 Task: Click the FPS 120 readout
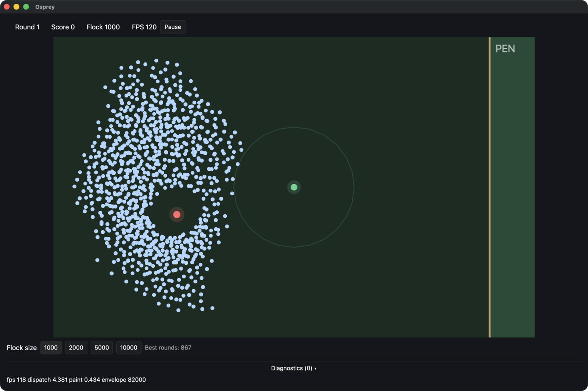click(x=144, y=27)
